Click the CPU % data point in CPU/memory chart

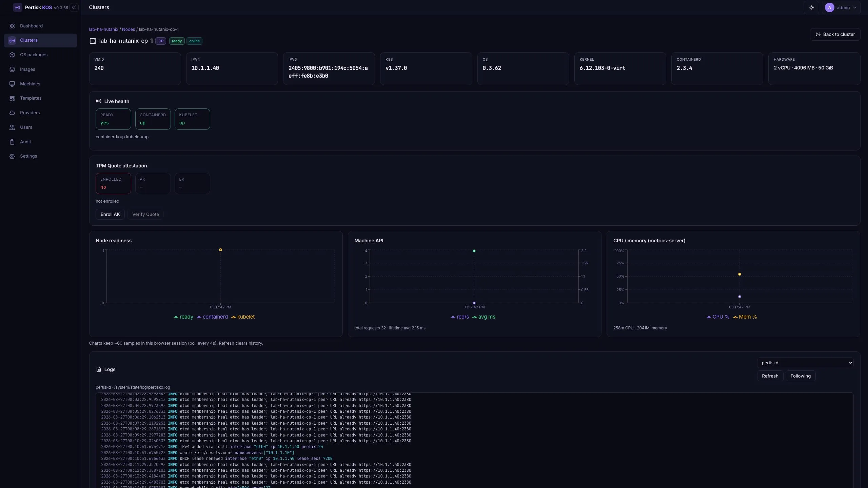pyautogui.click(x=739, y=297)
